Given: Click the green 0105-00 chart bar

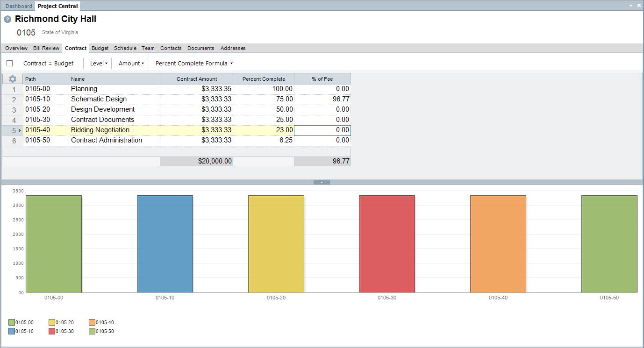Looking at the screenshot, I should [54, 244].
